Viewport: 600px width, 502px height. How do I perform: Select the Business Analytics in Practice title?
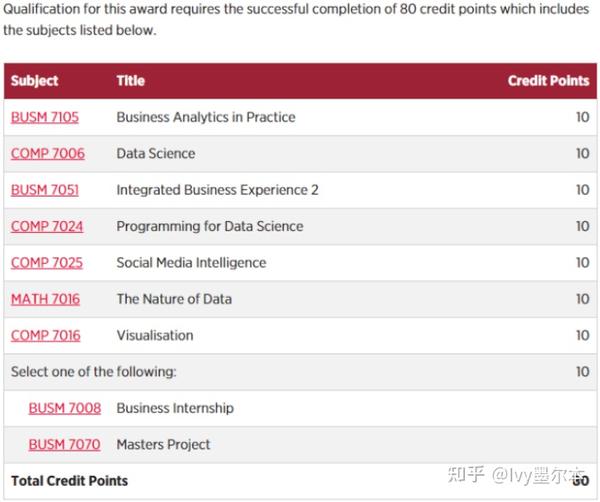pyautogui.click(x=206, y=117)
